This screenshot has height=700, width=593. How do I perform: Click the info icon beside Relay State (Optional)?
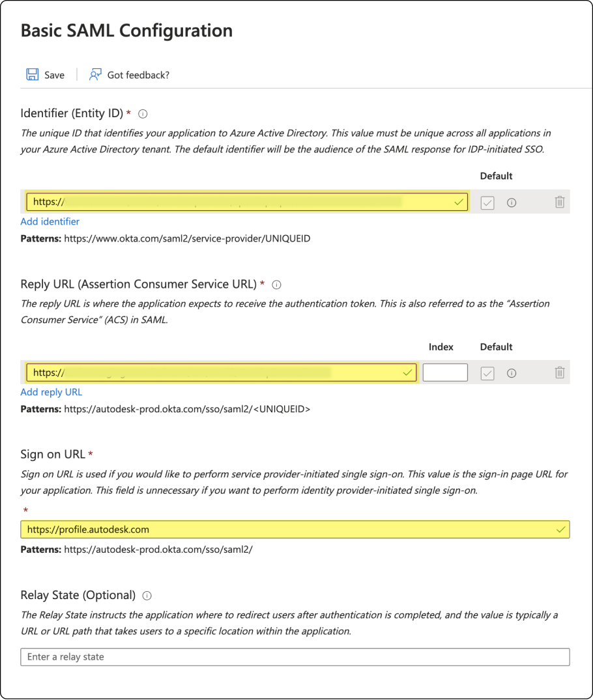click(146, 595)
